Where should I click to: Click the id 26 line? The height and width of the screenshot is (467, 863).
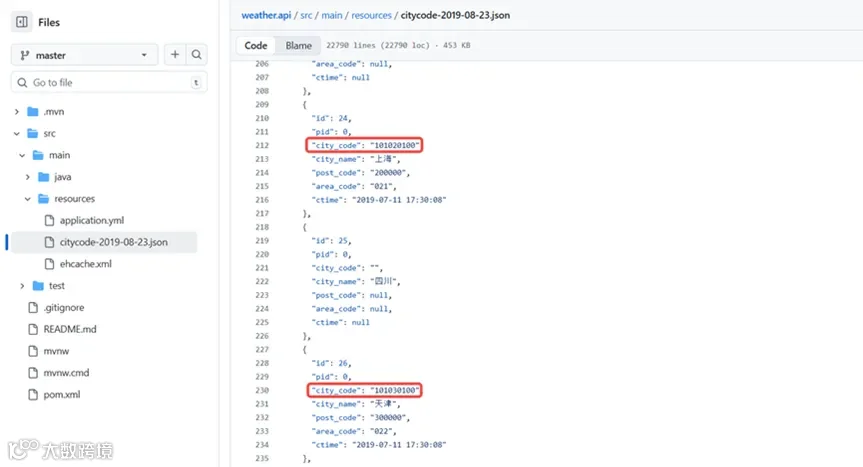point(331,363)
